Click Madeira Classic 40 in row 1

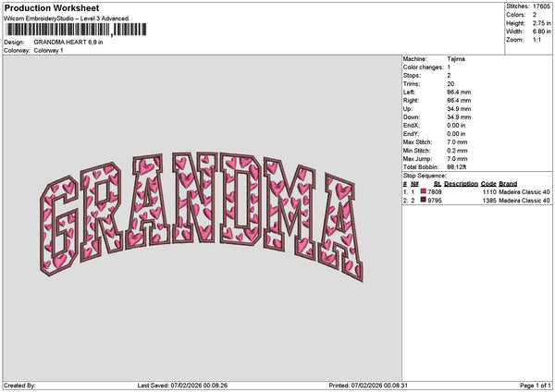pyautogui.click(x=524, y=192)
